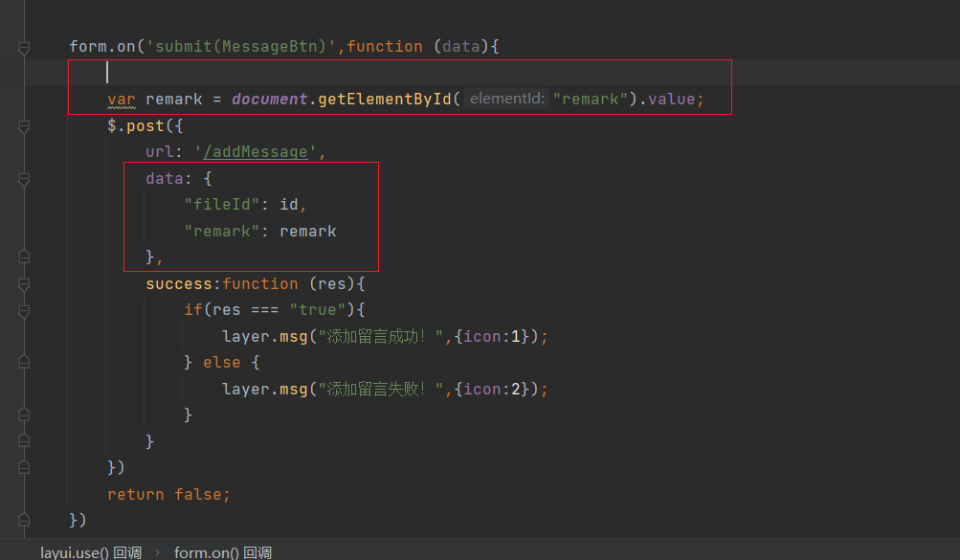Open the layui.use() 回调 breadcrumb

[x=91, y=552]
